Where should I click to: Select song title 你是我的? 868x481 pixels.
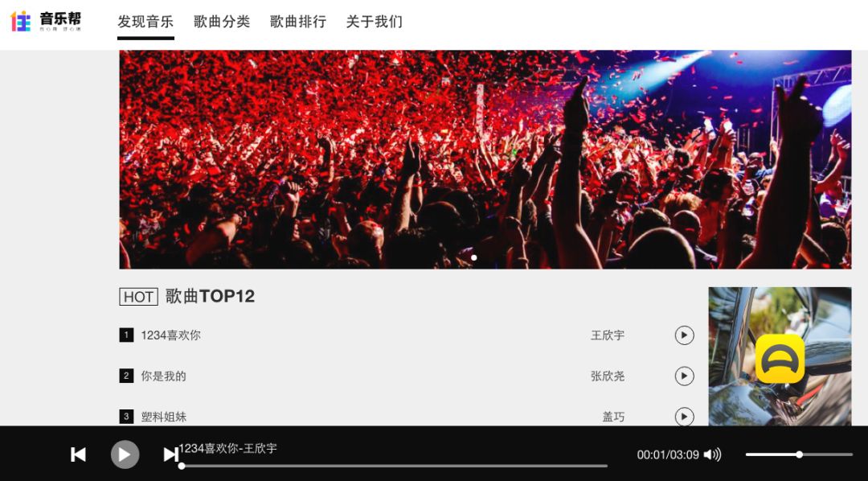pos(163,376)
